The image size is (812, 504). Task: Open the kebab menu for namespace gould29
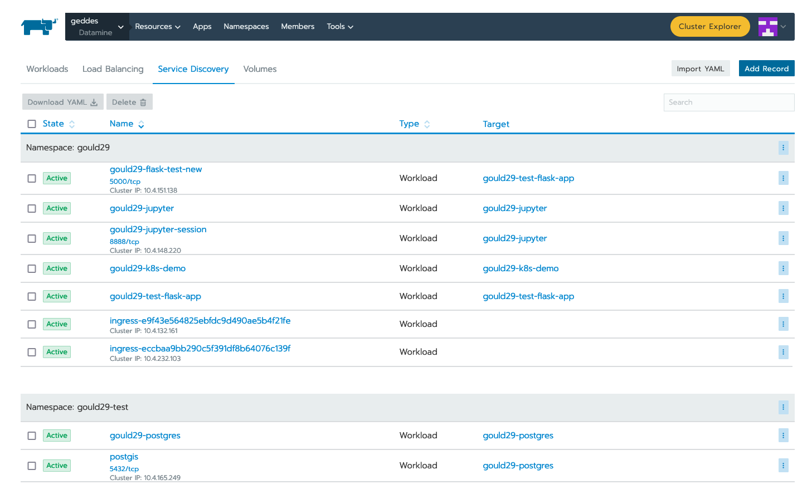[x=784, y=148]
